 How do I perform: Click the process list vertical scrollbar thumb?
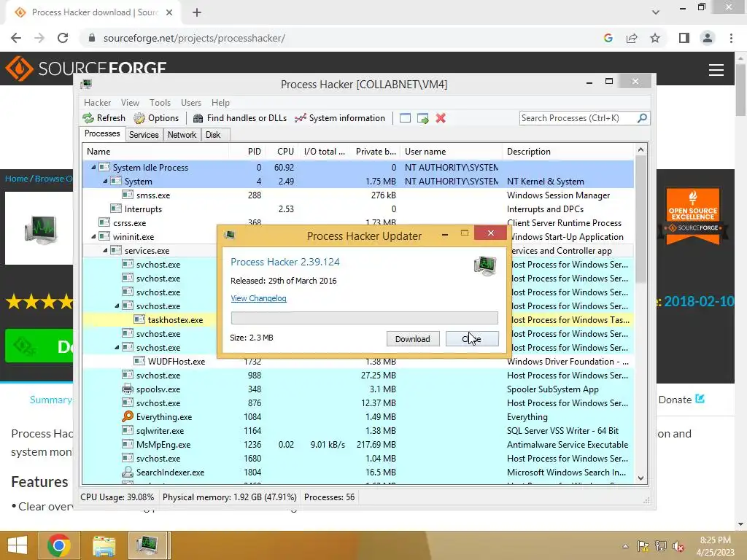(x=640, y=219)
